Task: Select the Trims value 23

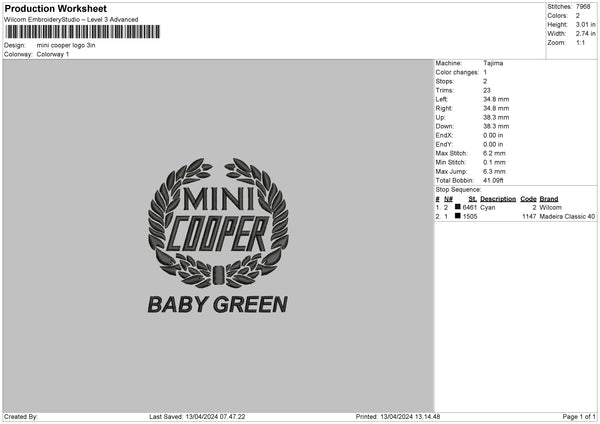Action: pyautogui.click(x=487, y=90)
